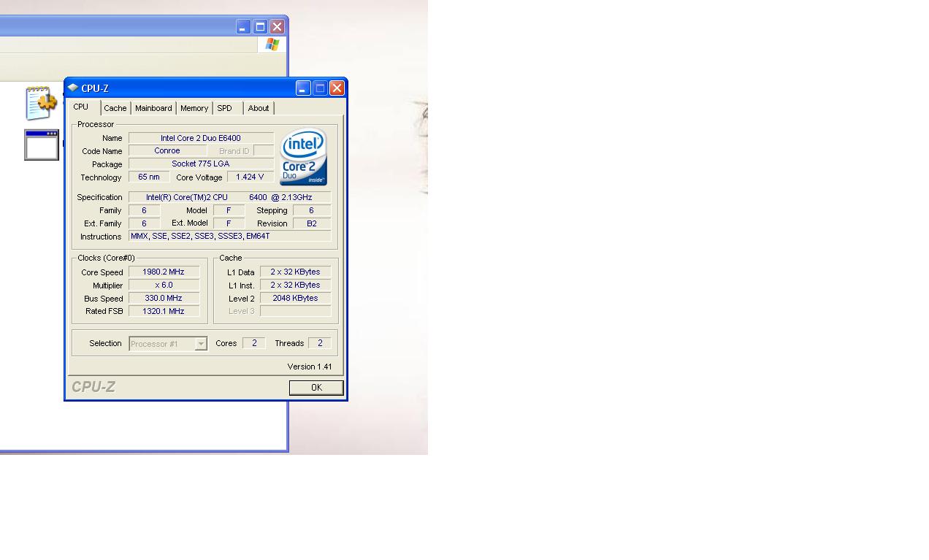Maximize the CPU-Z window
The height and width of the screenshot is (560, 929).
pyautogui.click(x=320, y=88)
